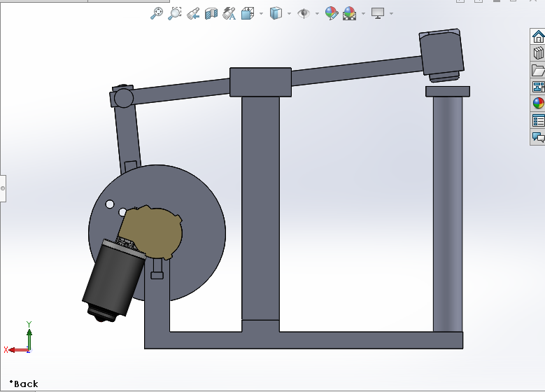Click the Display Style cube icon
This screenshot has height=392, width=545.
click(275, 13)
